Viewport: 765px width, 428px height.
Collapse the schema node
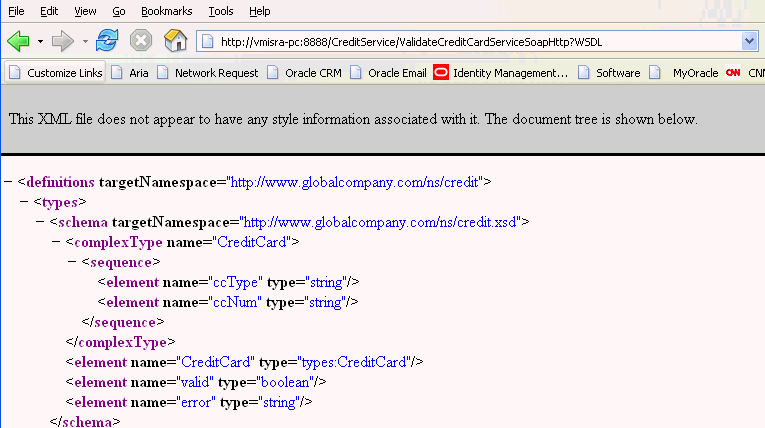(x=40, y=222)
